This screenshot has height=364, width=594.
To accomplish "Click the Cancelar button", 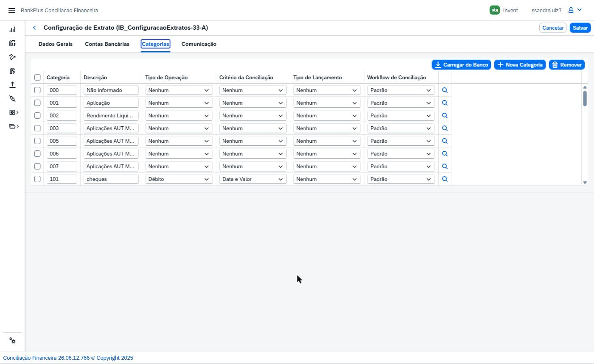I will [553, 28].
